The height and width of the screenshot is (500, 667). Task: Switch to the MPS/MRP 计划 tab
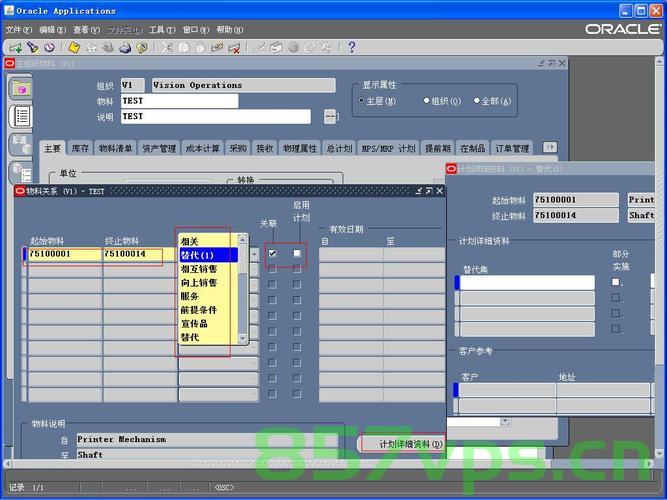pos(388,148)
